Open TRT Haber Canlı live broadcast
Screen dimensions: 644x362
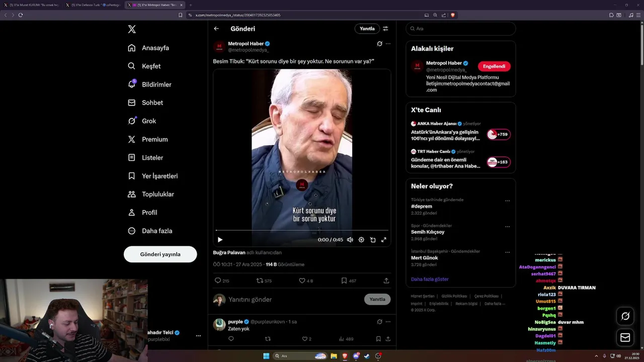(460, 159)
